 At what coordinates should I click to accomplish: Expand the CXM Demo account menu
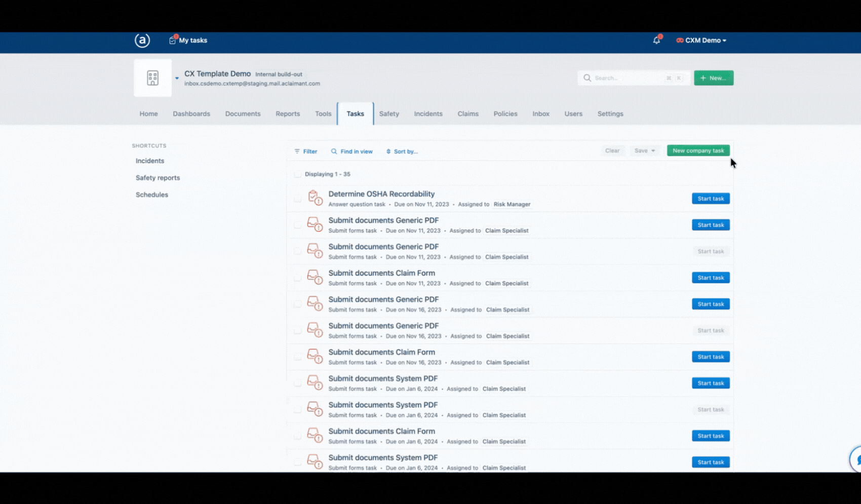click(x=701, y=40)
